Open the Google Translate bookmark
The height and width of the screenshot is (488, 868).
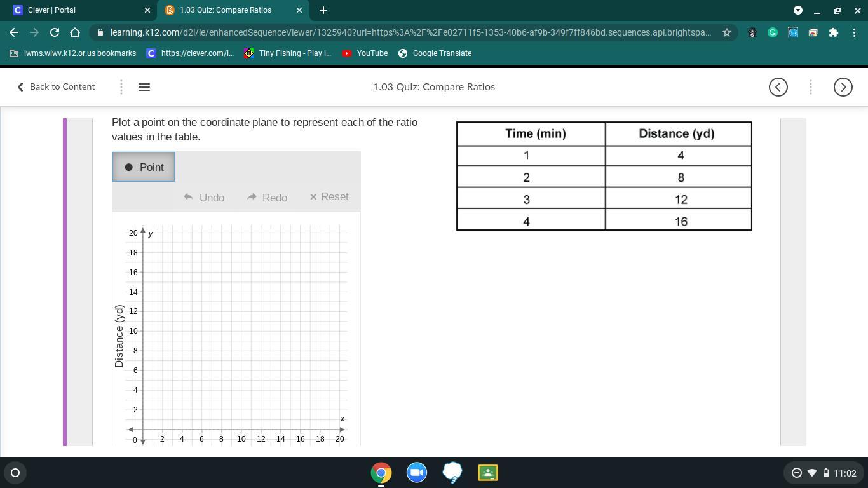(435, 53)
